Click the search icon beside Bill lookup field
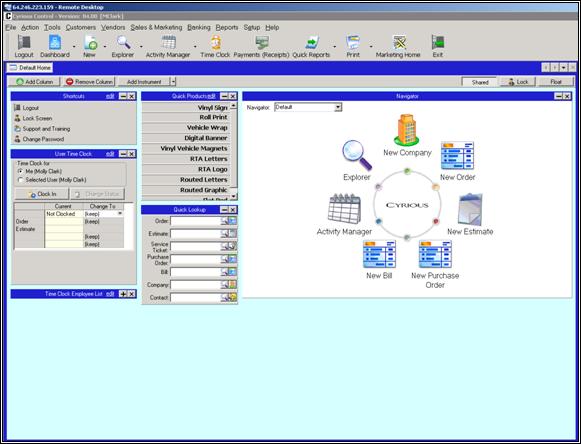 coord(225,272)
